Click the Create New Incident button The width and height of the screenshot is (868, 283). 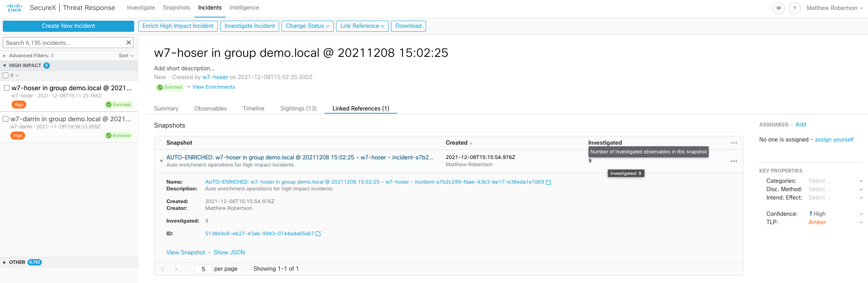click(68, 26)
